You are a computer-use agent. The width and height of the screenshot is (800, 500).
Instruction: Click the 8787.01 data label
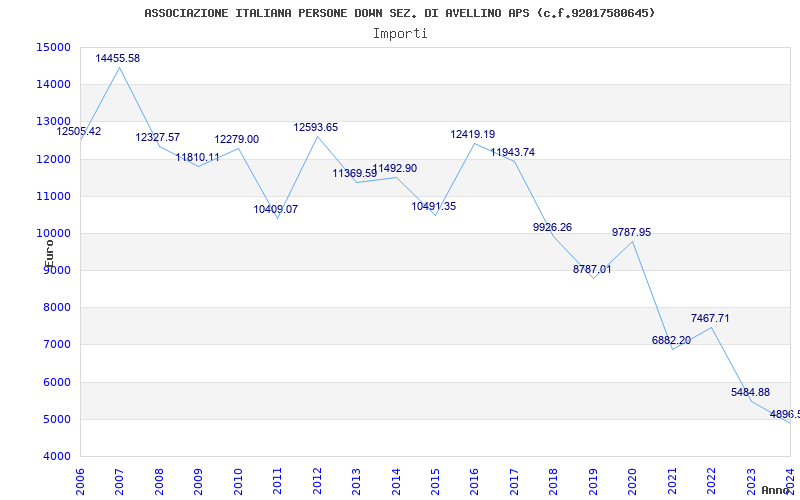[592, 270]
